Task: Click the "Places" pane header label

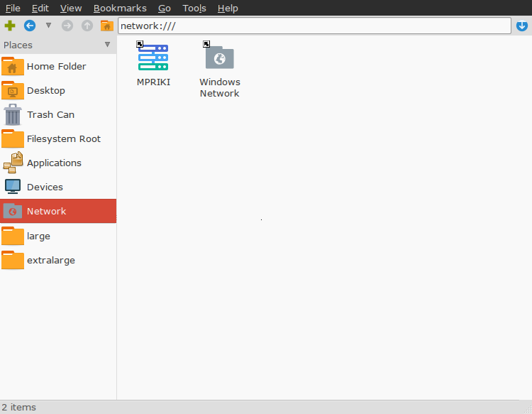Action: [x=18, y=45]
